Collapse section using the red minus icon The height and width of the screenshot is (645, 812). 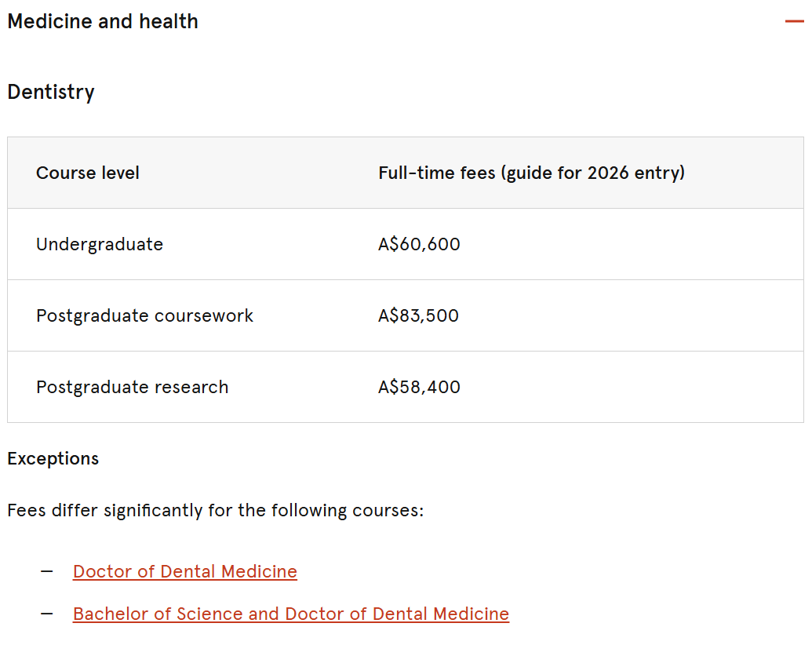[x=794, y=21]
